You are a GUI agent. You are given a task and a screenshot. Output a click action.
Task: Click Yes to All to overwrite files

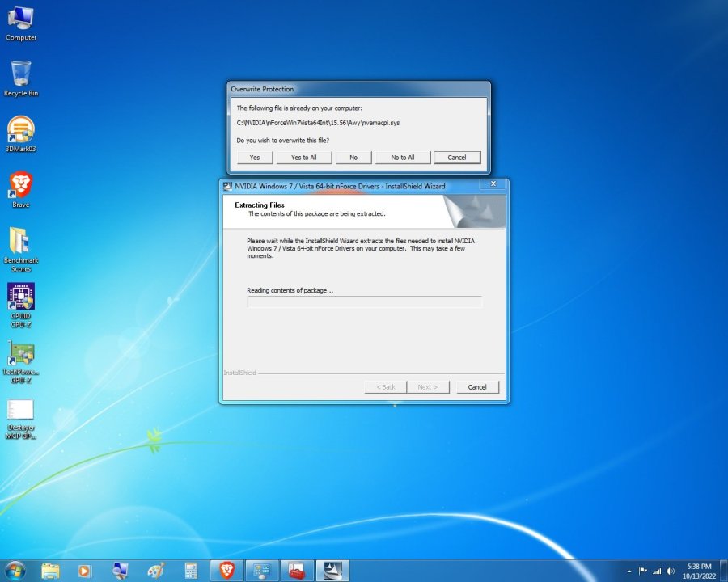[x=303, y=157]
